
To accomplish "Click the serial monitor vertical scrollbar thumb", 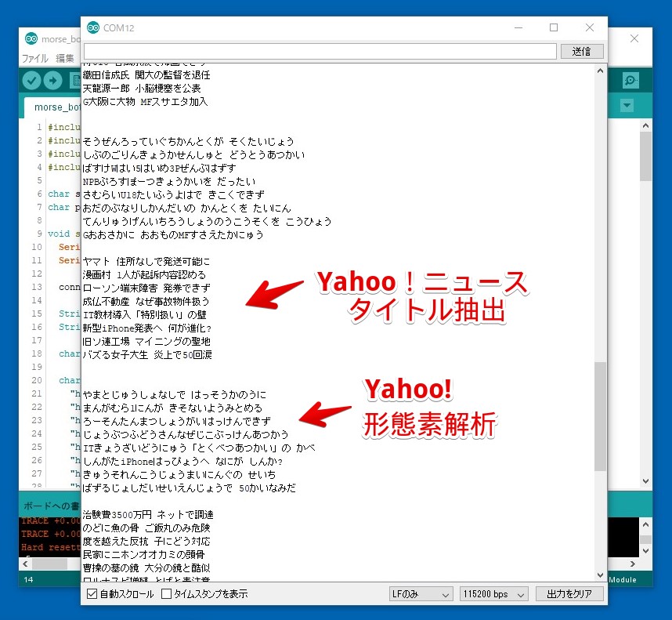I will point(601,416).
